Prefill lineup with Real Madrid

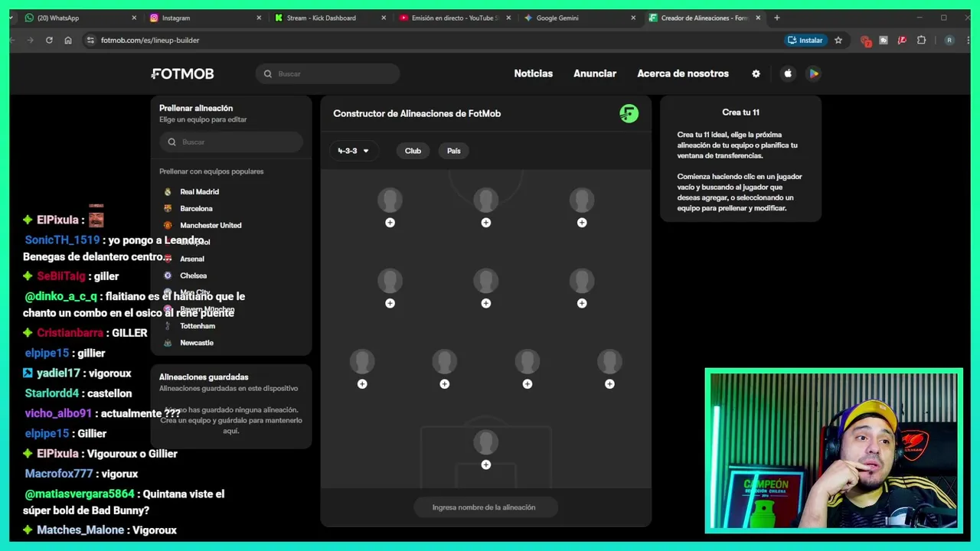point(231,191)
